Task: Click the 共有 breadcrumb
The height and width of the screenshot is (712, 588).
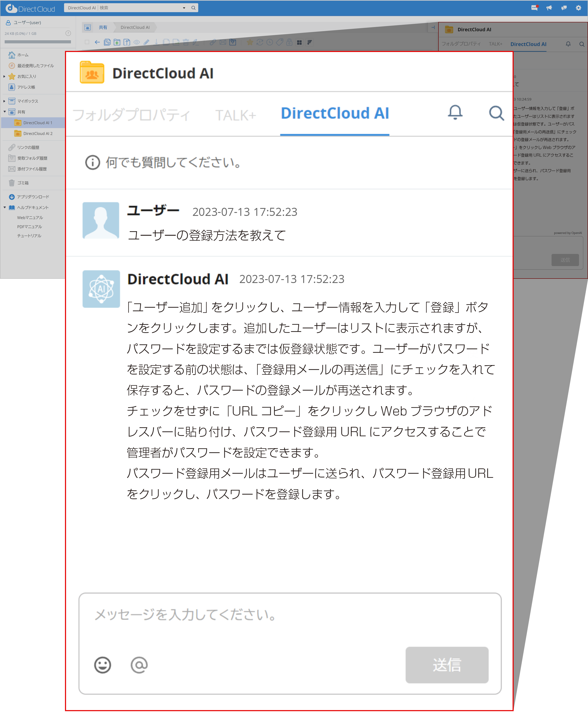Action: point(103,27)
